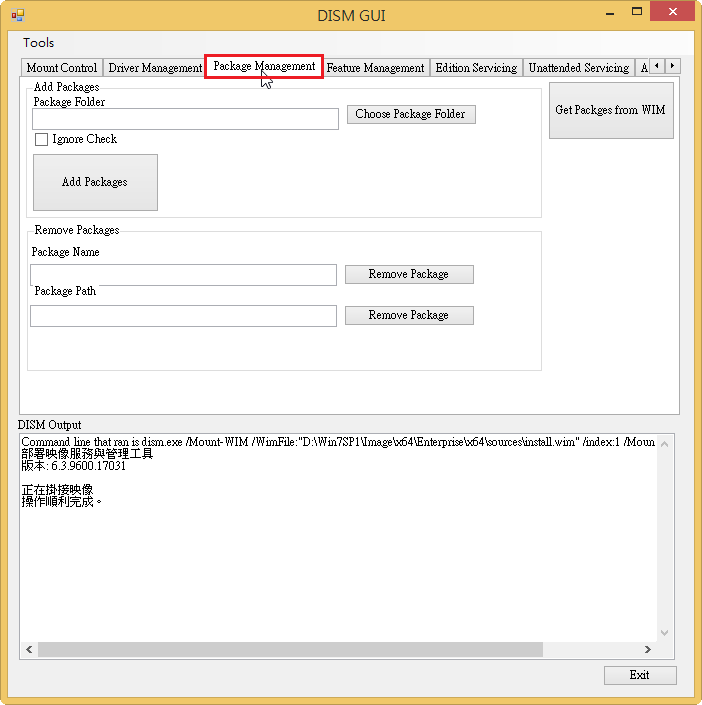Click DISM Output horizontal scrollbar left arrow
702x705 pixels.
pyautogui.click(x=29, y=649)
